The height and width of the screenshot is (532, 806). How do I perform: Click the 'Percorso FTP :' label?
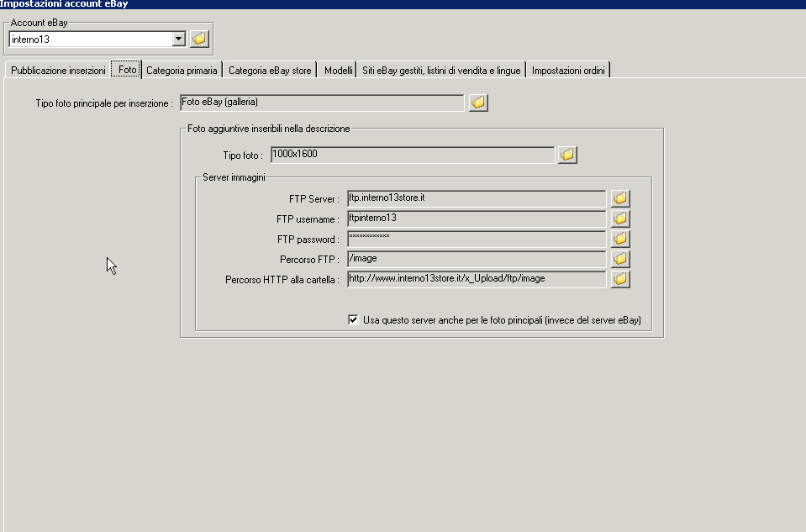pos(309,260)
